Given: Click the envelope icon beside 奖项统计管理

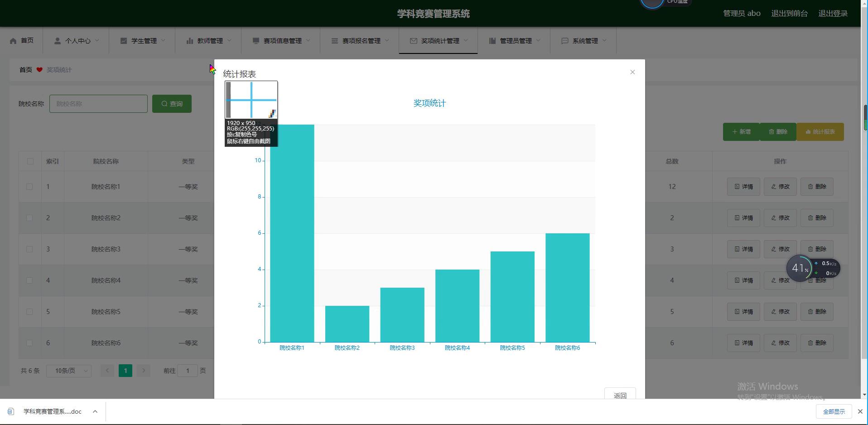Looking at the screenshot, I should [x=413, y=41].
